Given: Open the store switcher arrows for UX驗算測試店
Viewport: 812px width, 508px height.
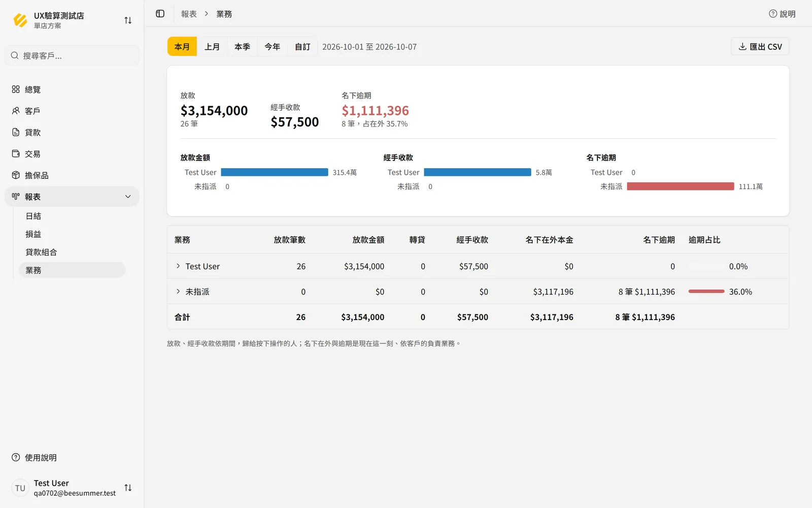Looking at the screenshot, I should coord(128,20).
